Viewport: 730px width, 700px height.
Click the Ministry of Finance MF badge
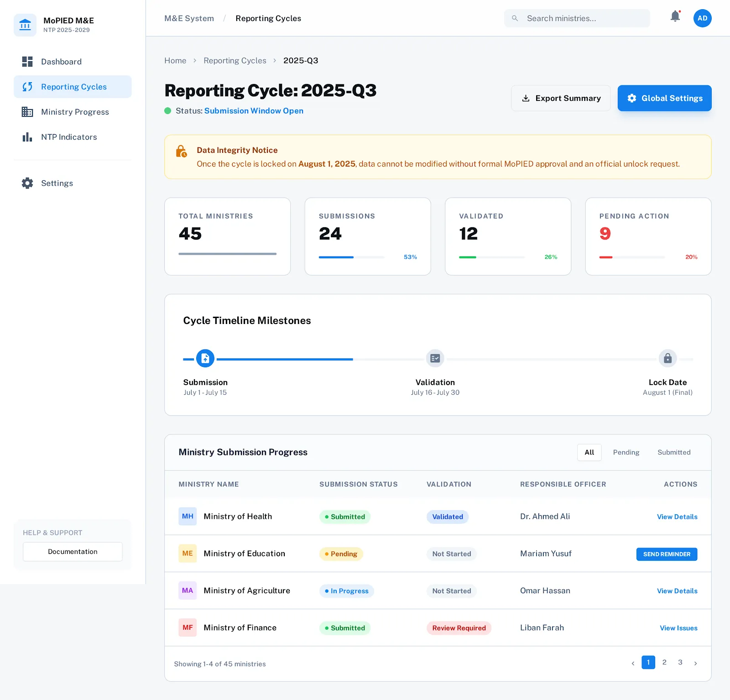pyautogui.click(x=188, y=628)
